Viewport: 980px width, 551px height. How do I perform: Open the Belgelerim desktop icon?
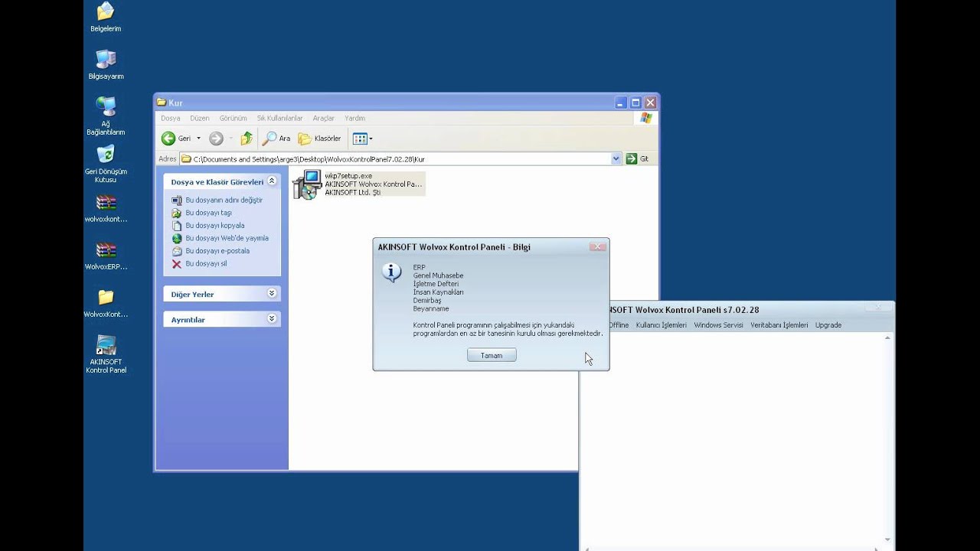[x=106, y=17]
